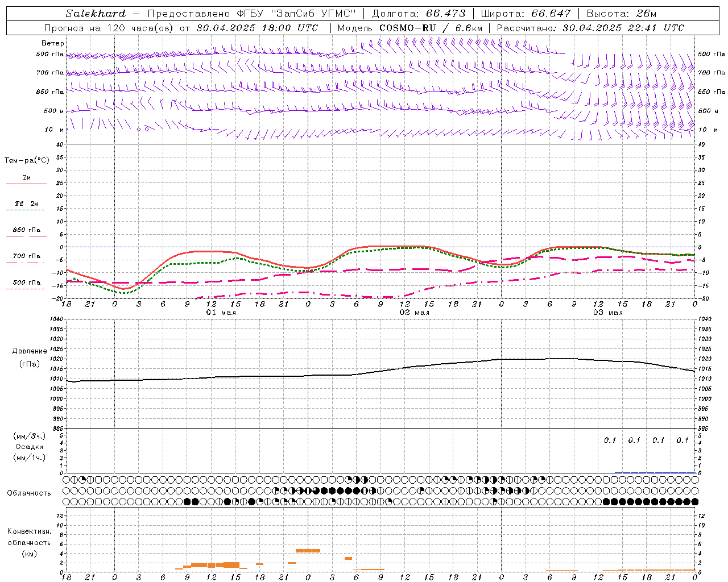The image size is (728, 582).
Task: Select the "Модель COSMO-RU / 6.6км" text
Action: pos(410,28)
